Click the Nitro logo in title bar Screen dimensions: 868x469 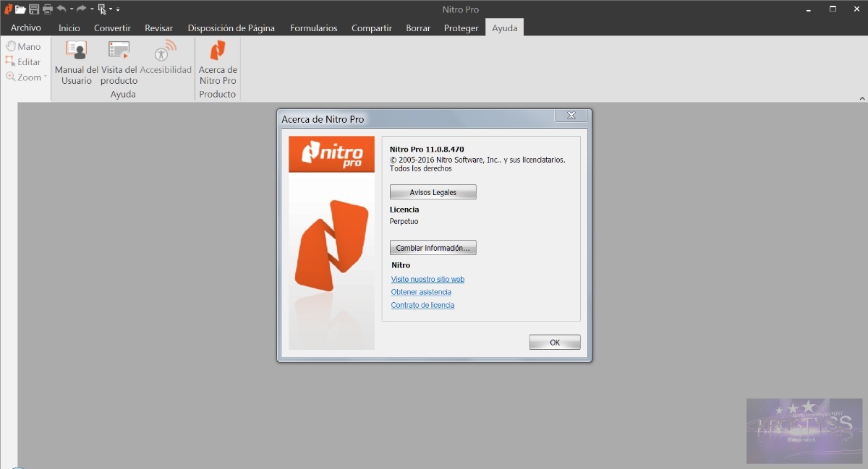(8, 9)
